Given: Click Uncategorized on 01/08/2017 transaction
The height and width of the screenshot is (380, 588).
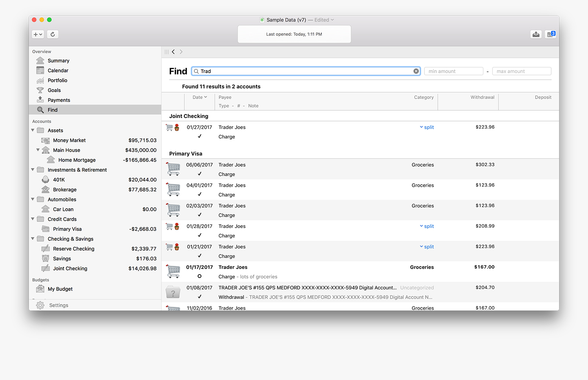Looking at the screenshot, I should point(417,288).
